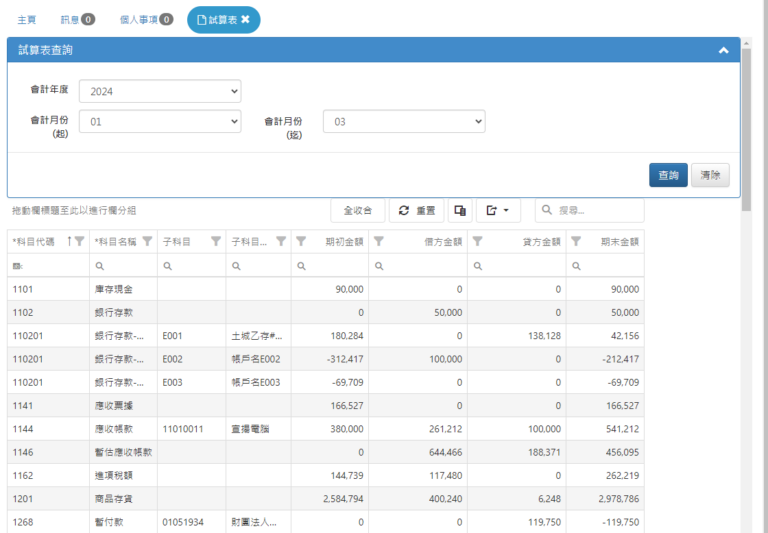The height and width of the screenshot is (533, 768).
Task: Collapse the 試算表查詢 panel
Action: point(723,50)
